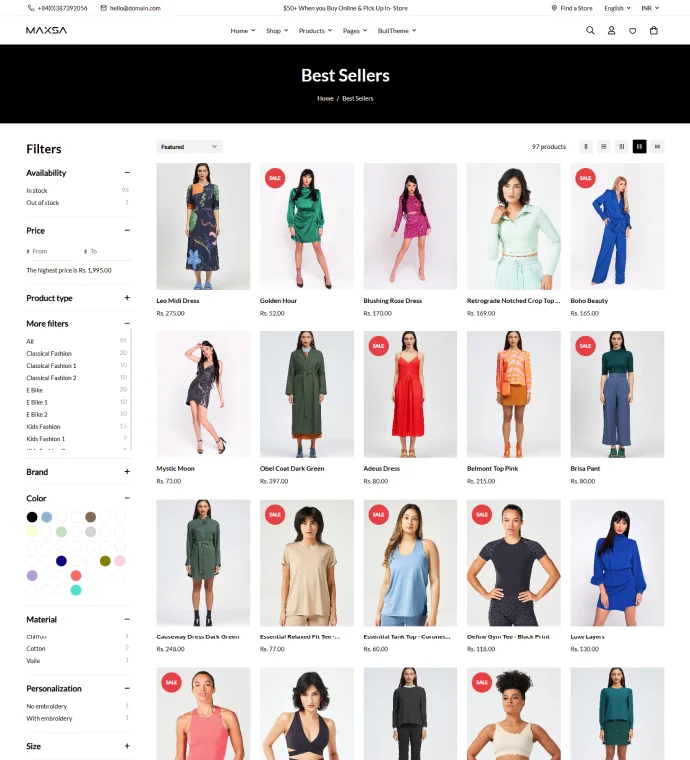Collapse the Availability filter section
The width and height of the screenshot is (690, 760).
click(127, 173)
